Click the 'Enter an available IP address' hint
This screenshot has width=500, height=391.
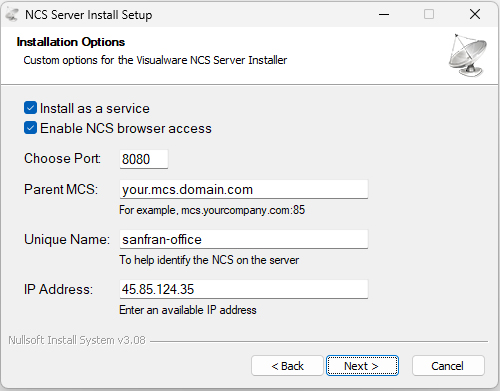(188, 310)
